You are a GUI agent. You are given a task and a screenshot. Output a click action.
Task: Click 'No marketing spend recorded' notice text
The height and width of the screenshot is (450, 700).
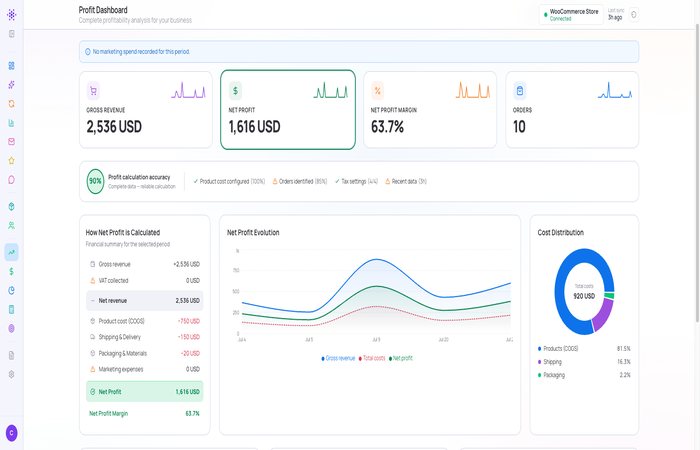(141, 52)
